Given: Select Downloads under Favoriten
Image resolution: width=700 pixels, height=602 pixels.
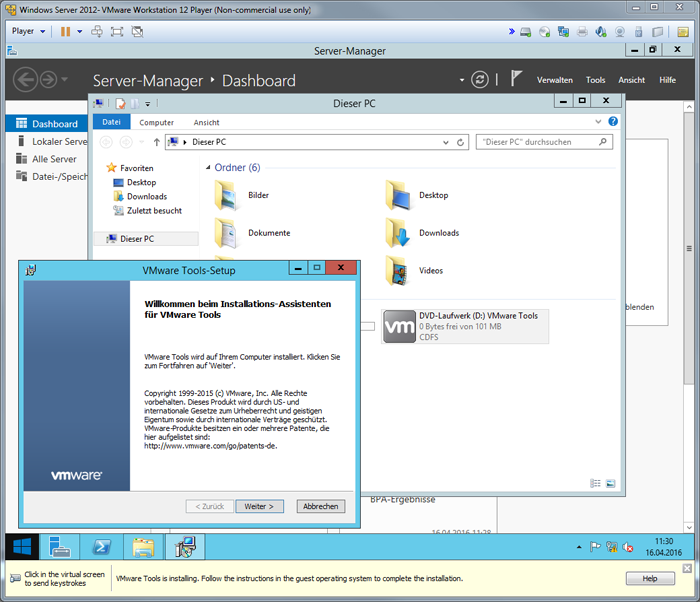Looking at the screenshot, I should coord(140,196).
